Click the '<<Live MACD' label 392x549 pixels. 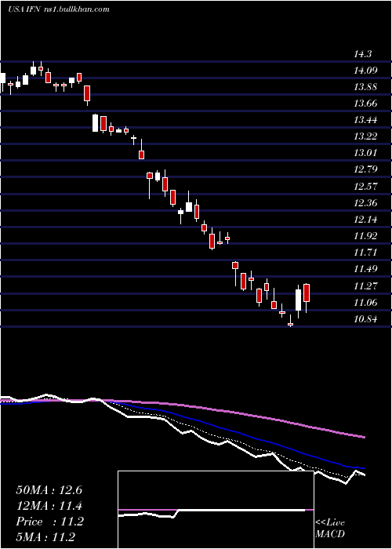coord(330,529)
